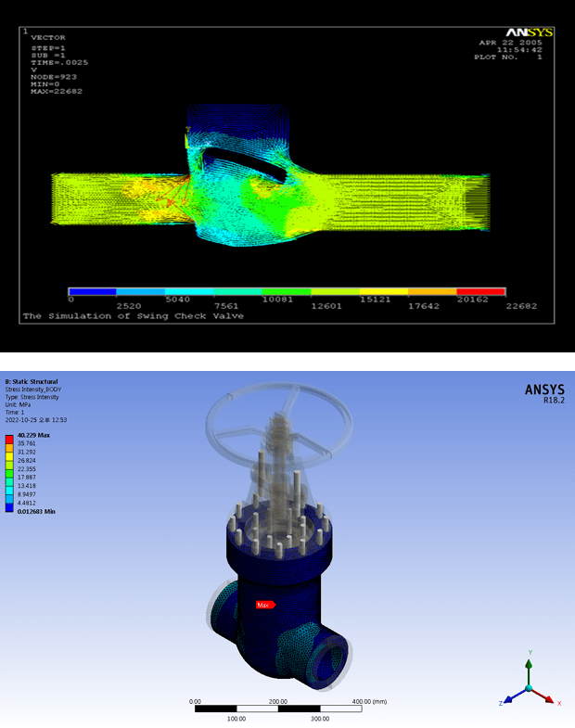The height and width of the screenshot is (728, 575).
Task: Click the 'B: Static Structural' title text
Action: tap(32, 381)
